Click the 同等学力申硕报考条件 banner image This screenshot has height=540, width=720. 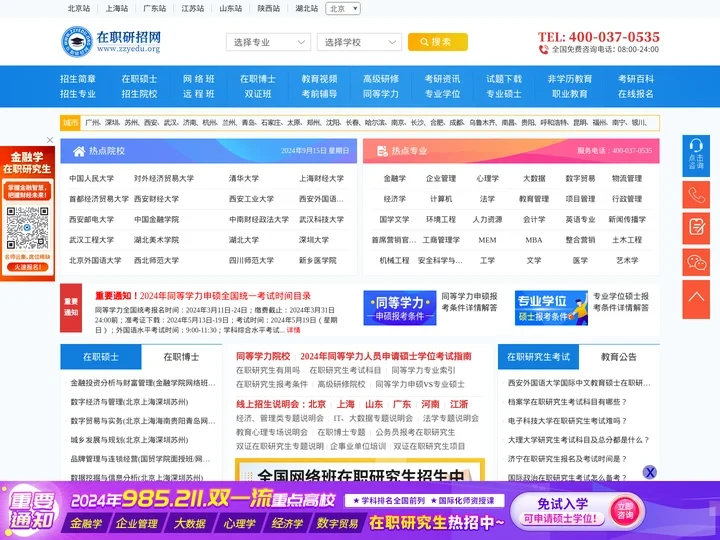(x=400, y=308)
